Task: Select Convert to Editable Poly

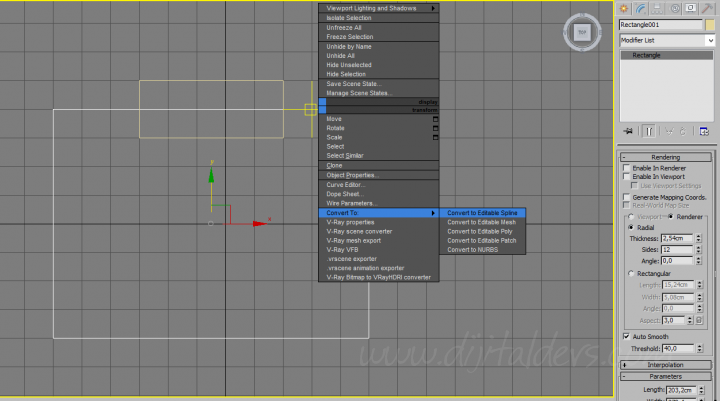Action: pos(481,231)
